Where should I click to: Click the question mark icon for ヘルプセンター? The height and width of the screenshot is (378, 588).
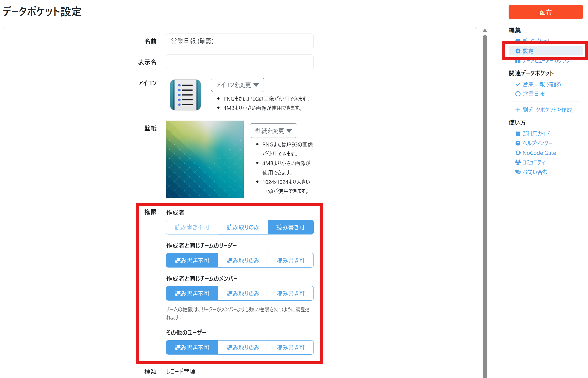pyautogui.click(x=518, y=143)
